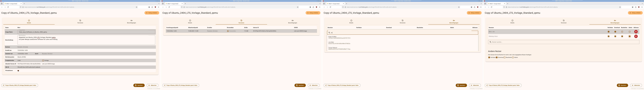Screen dimensions: 644x90
Task: Switch to Berechtigungen tab in Versionen-view window
Action: (x=292, y=22)
